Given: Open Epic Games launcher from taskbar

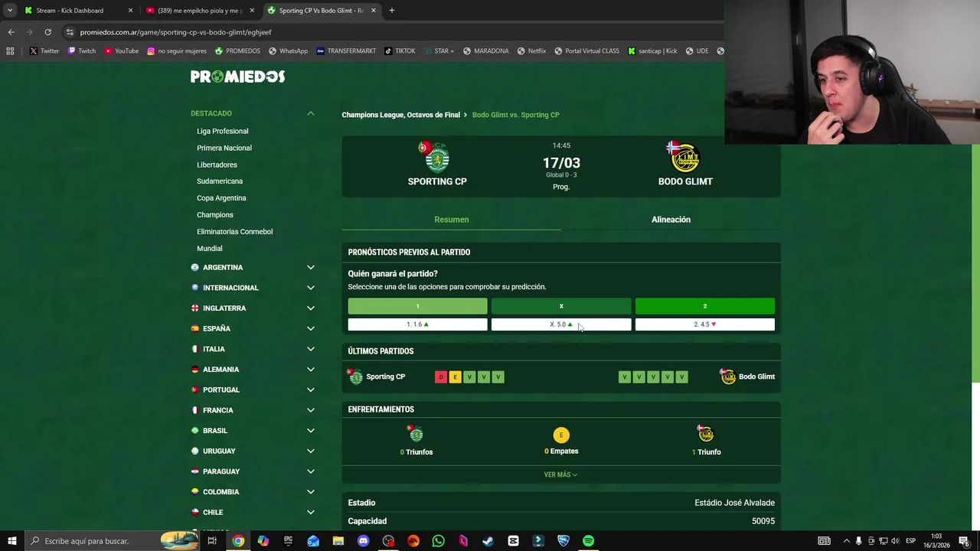Looking at the screenshot, I should (288, 541).
